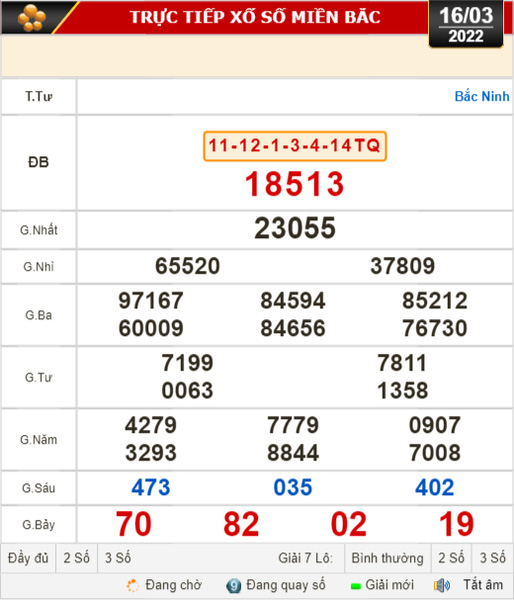Click the 'G.Bảy' row label
514x600 pixels.
pos(39,525)
